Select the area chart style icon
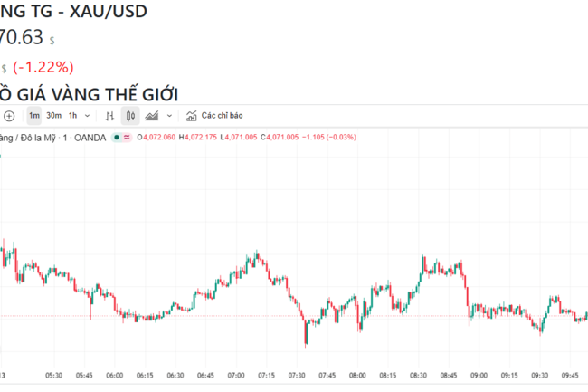The height and width of the screenshot is (392, 588). (x=151, y=116)
